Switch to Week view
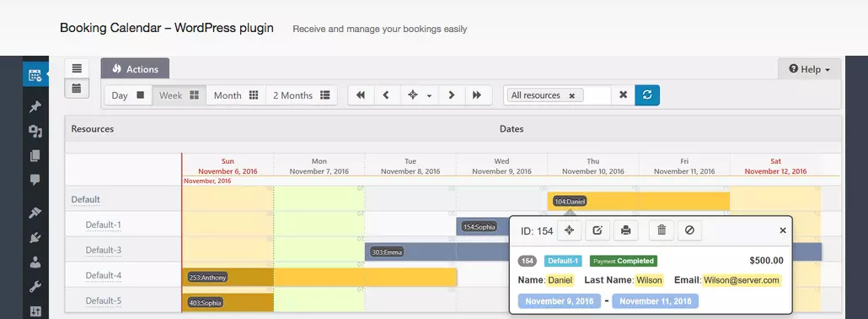 [179, 95]
